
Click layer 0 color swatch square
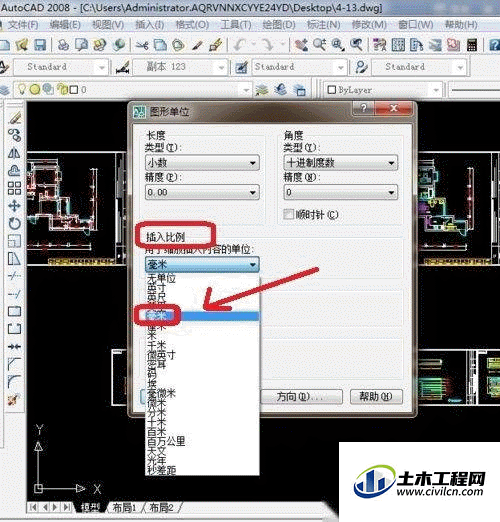[74, 90]
